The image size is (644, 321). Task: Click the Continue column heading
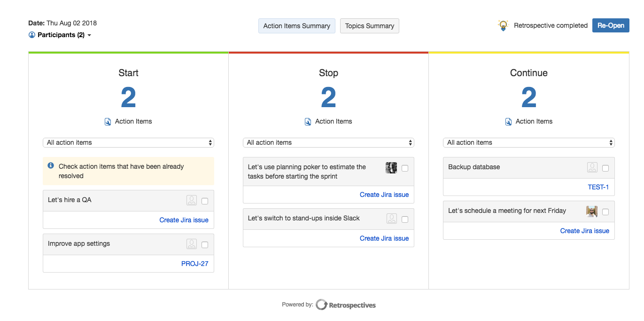pyautogui.click(x=529, y=73)
